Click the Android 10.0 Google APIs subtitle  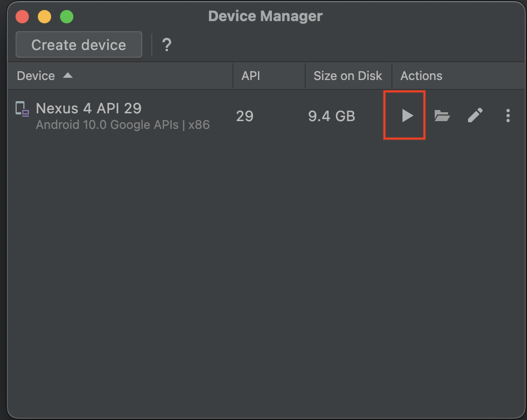click(122, 125)
